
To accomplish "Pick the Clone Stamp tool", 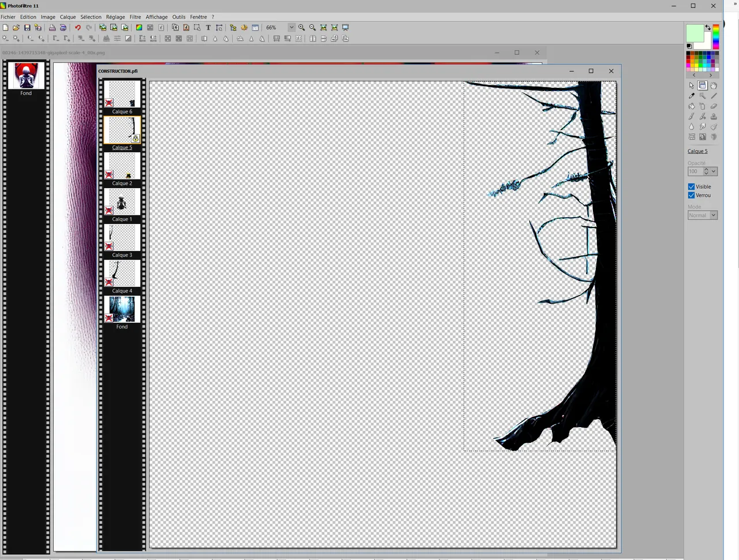I will coord(714,117).
